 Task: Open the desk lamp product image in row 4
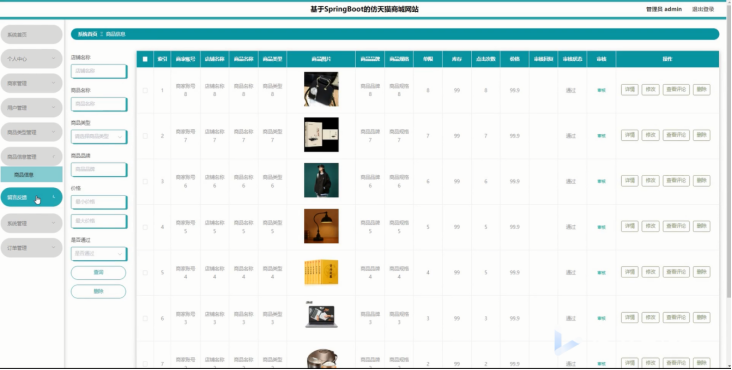point(321,226)
